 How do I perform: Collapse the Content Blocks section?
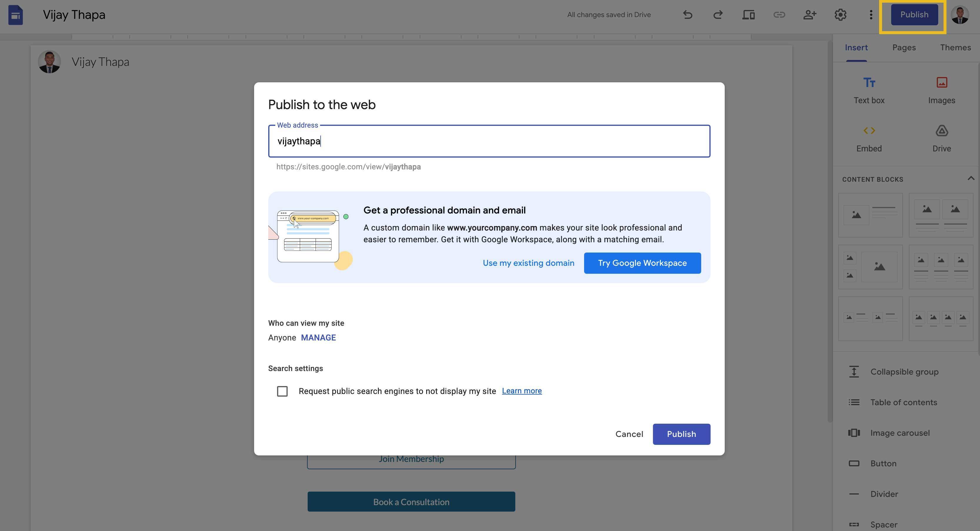[971, 178]
